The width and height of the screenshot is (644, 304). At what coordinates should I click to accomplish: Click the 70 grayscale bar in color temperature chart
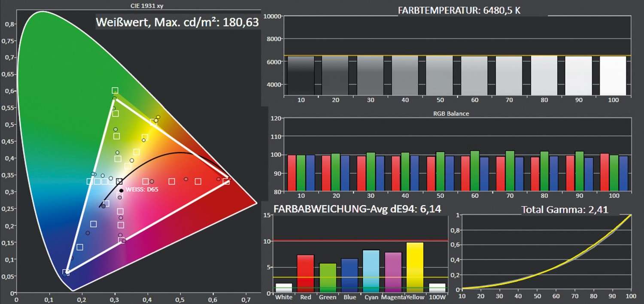(509, 76)
